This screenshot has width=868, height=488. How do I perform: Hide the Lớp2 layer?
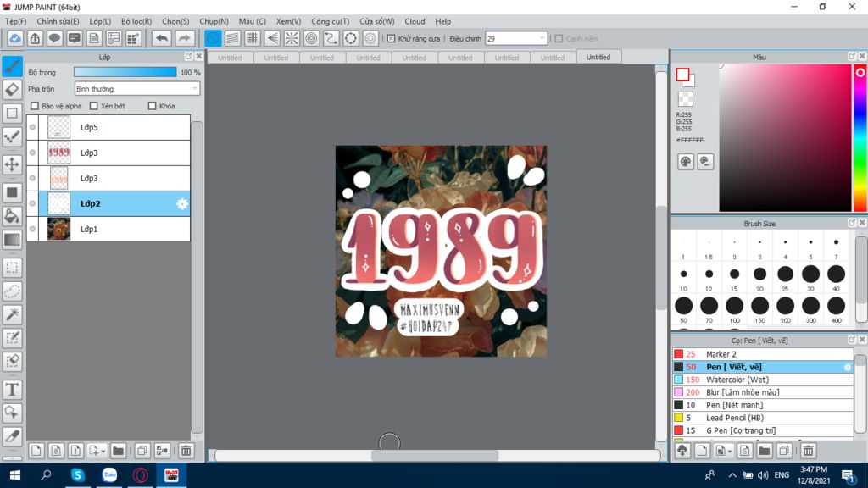pos(33,203)
